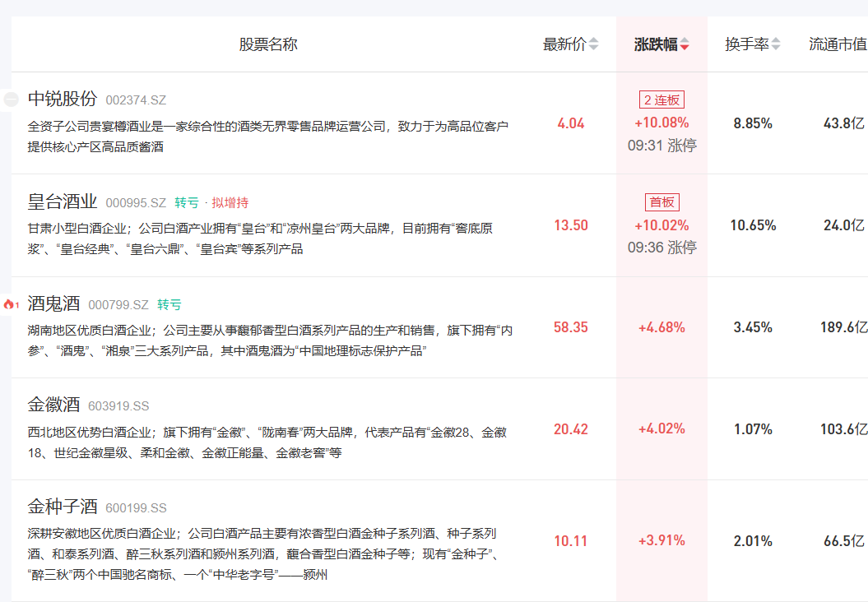Open the 中锐股份 stock name link
868x602 pixels.
63,99
